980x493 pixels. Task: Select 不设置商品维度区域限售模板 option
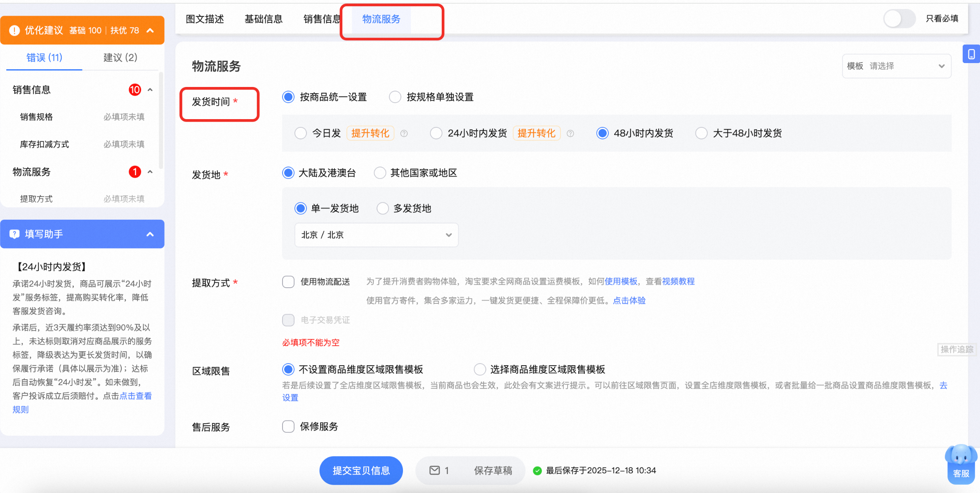[288, 369]
